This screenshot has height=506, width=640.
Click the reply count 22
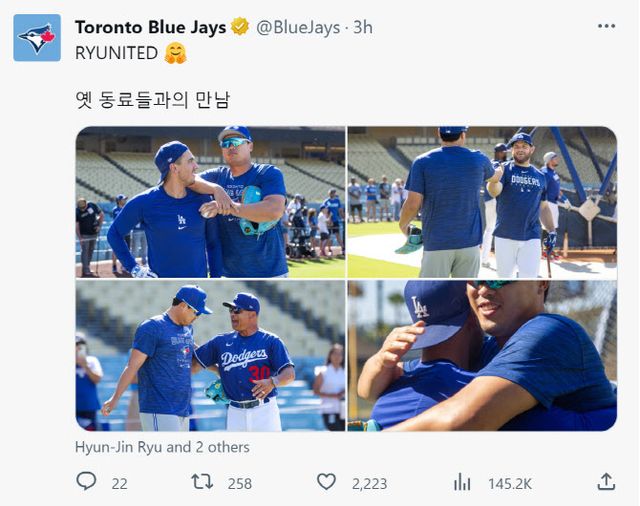click(119, 483)
